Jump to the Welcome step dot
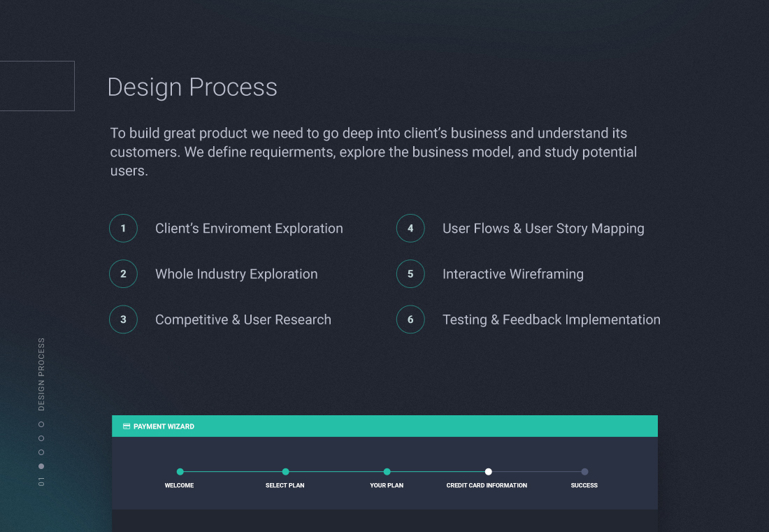Viewport: 769px width, 532px height. point(180,472)
